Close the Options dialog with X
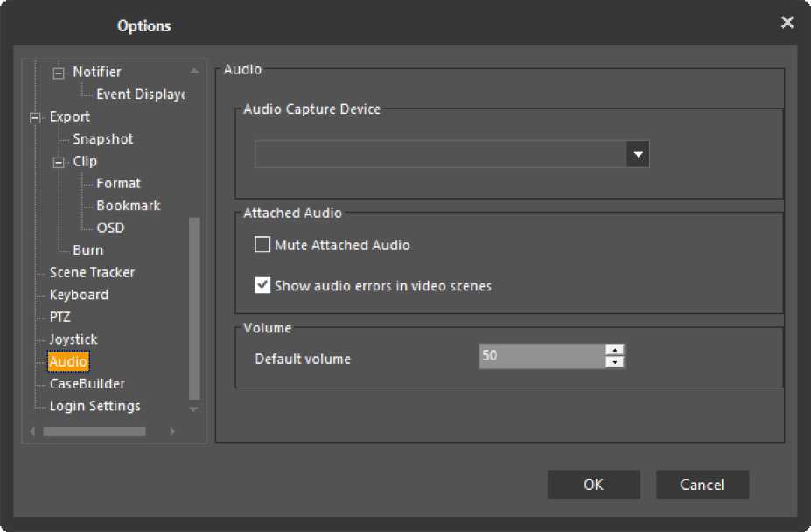811x532 pixels. (787, 23)
